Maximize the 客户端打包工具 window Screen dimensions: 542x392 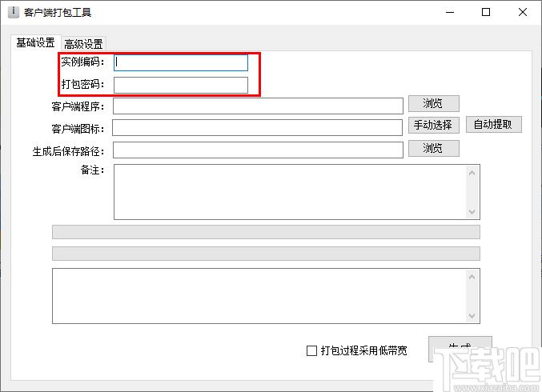(x=486, y=13)
